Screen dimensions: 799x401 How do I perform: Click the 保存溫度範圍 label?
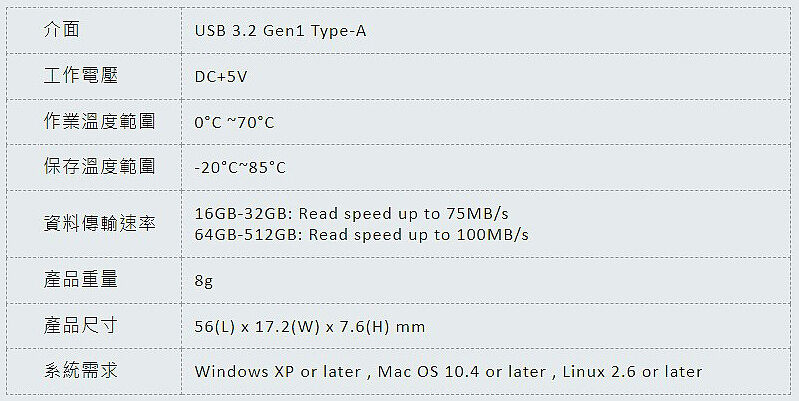click(x=99, y=166)
